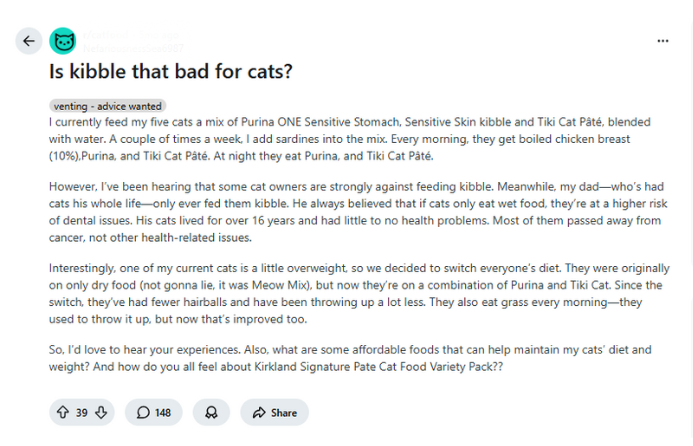This screenshot has width=693, height=446.
Task: Click the faded '5mo ago' timestamp
Action: click(159, 34)
